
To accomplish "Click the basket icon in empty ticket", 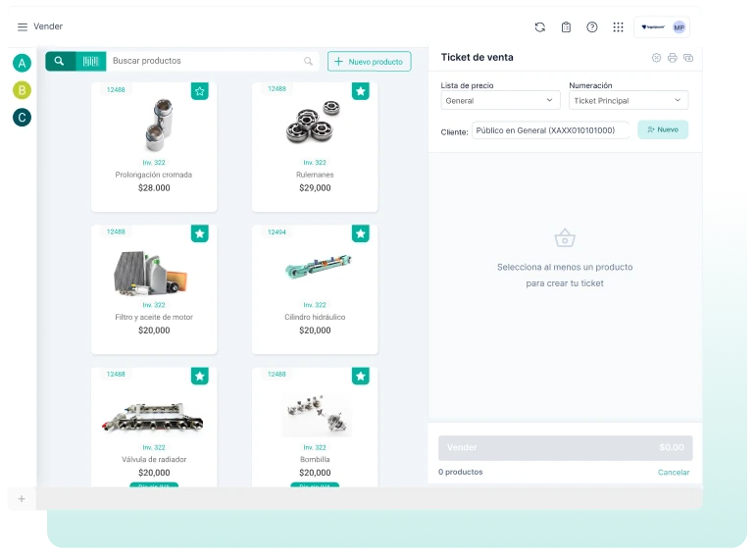I will 565,238.
